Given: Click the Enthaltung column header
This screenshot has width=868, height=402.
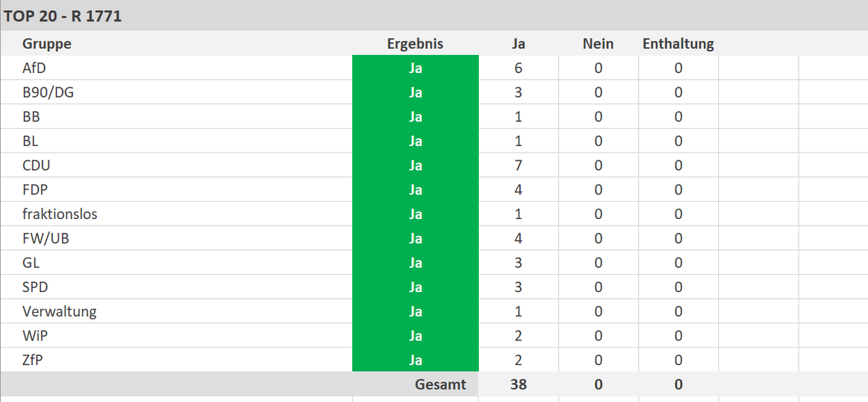Looking at the screenshot, I should (678, 43).
